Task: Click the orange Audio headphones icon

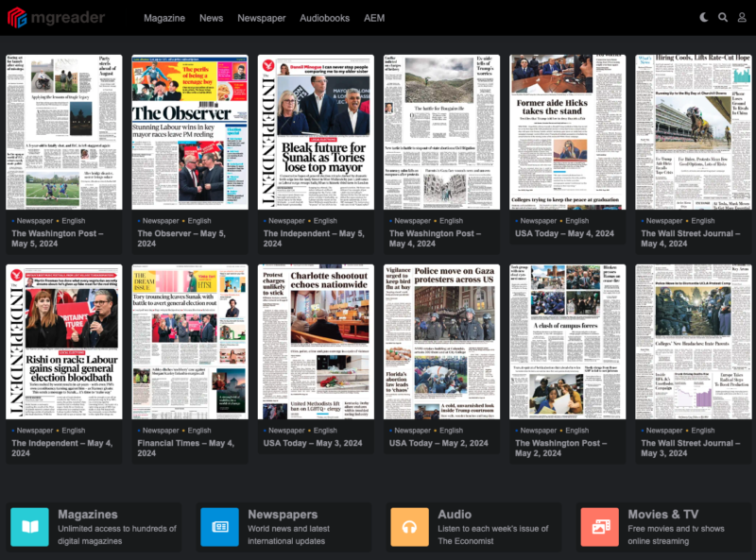Action: 409,527
